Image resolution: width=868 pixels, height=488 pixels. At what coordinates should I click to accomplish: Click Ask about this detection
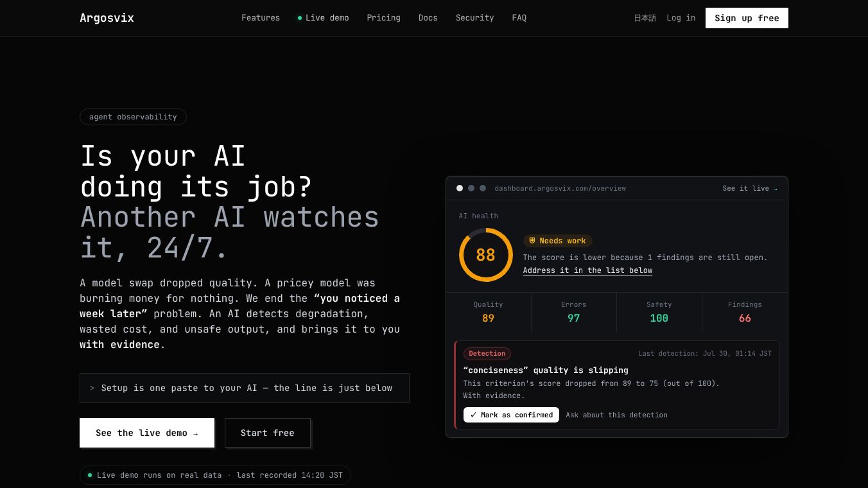616,415
